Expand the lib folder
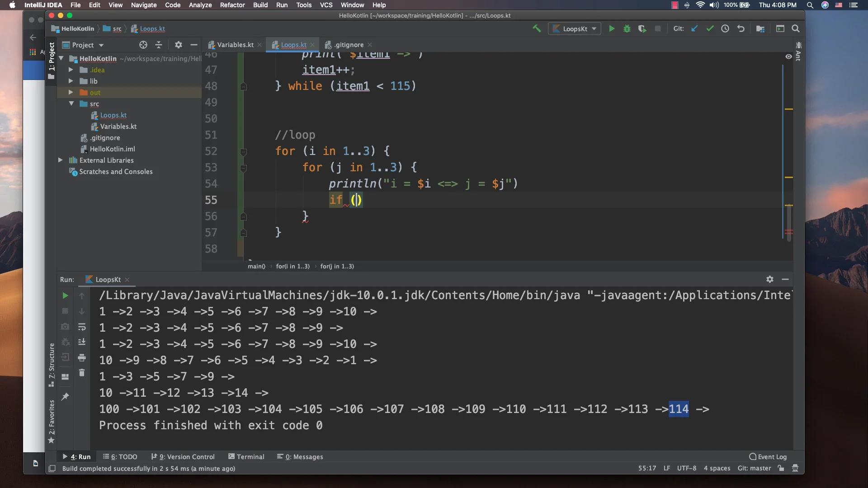This screenshot has width=868, height=488. [70, 81]
